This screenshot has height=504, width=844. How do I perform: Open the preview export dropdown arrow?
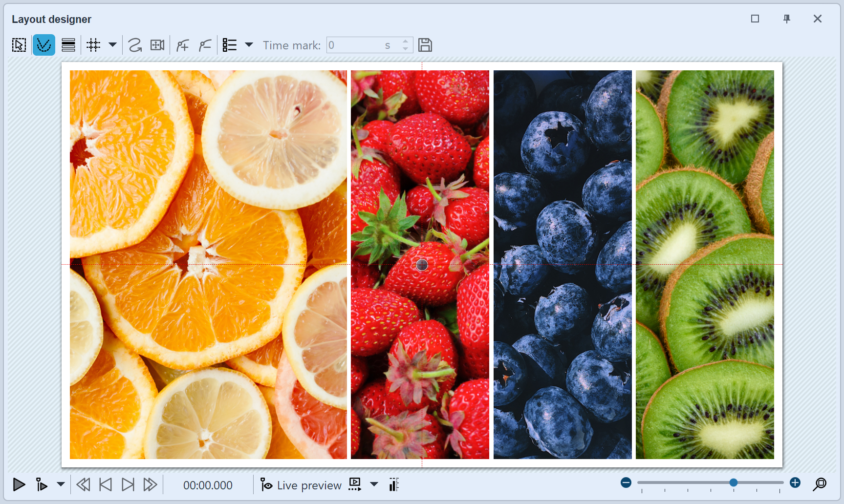tap(374, 485)
